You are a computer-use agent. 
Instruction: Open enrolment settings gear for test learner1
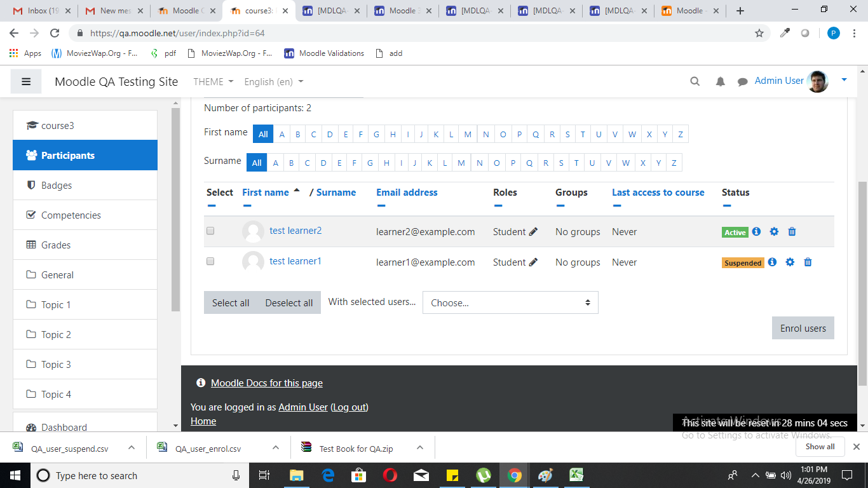[790, 262]
